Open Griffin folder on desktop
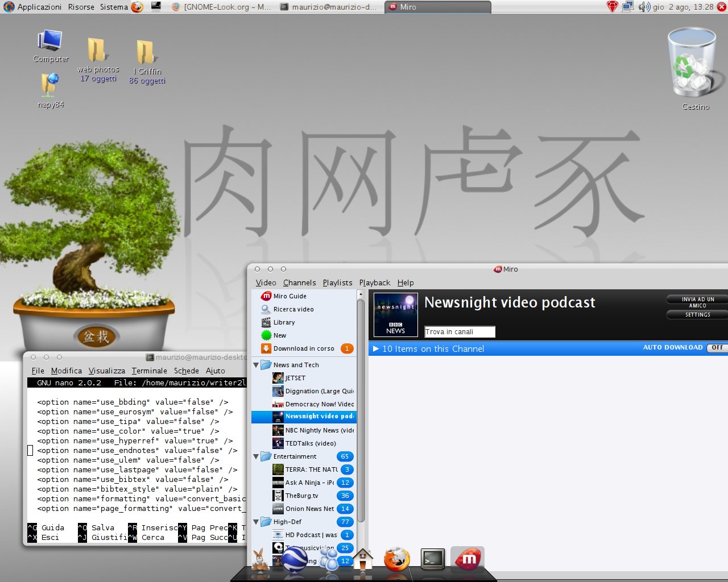728x582 pixels. click(147, 62)
